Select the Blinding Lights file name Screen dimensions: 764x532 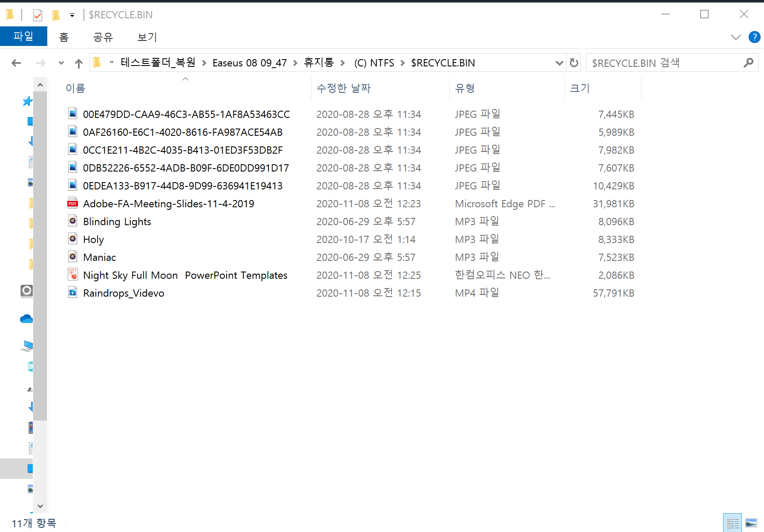tap(117, 222)
